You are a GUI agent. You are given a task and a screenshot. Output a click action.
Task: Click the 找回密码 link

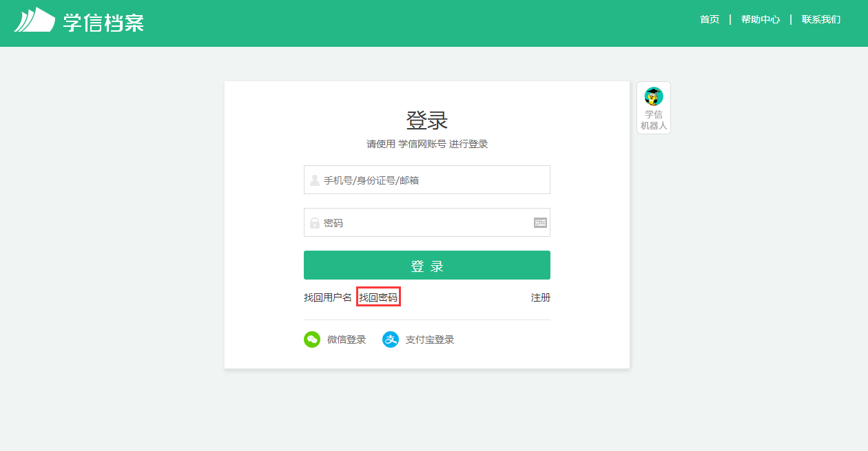pos(378,297)
